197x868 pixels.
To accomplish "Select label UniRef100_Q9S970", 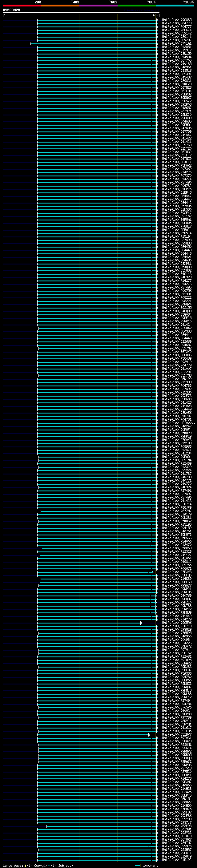I will (176, 846).
